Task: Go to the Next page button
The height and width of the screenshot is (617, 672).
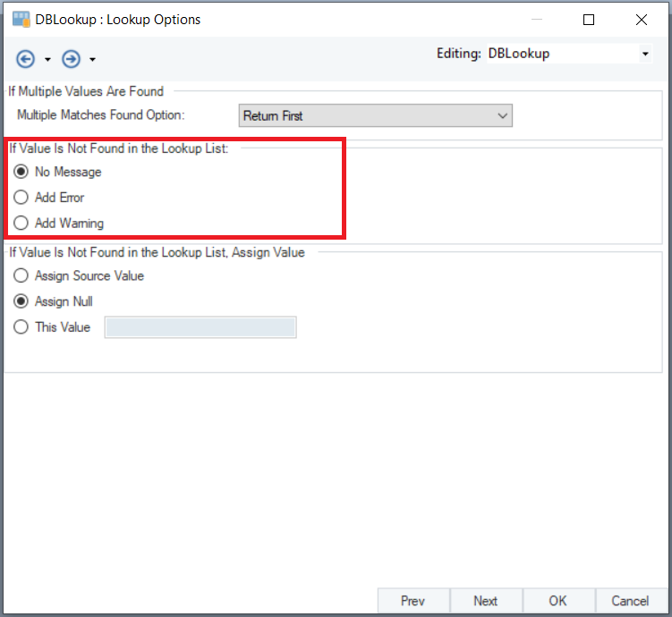Action: 486,601
